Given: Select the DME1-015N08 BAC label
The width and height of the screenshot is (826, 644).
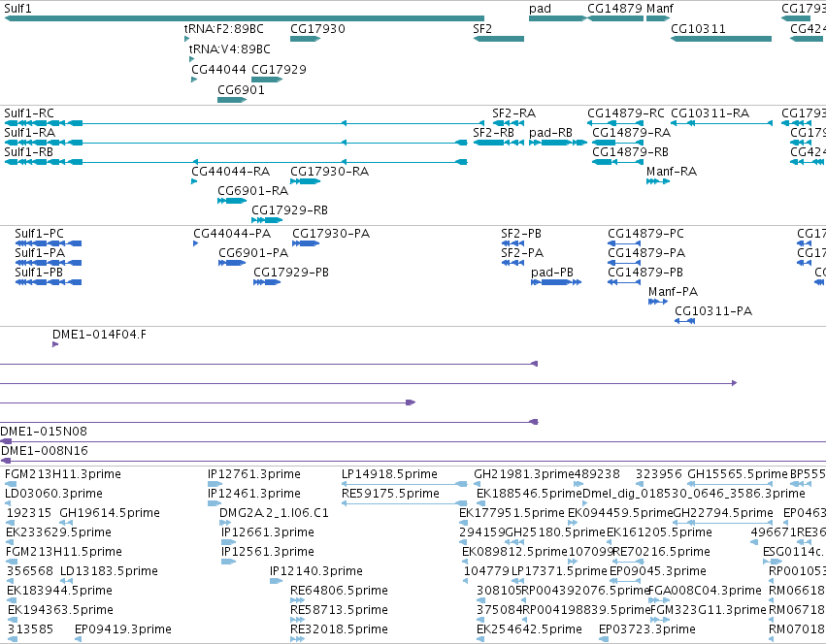Looking at the screenshot, I should tap(44, 432).
